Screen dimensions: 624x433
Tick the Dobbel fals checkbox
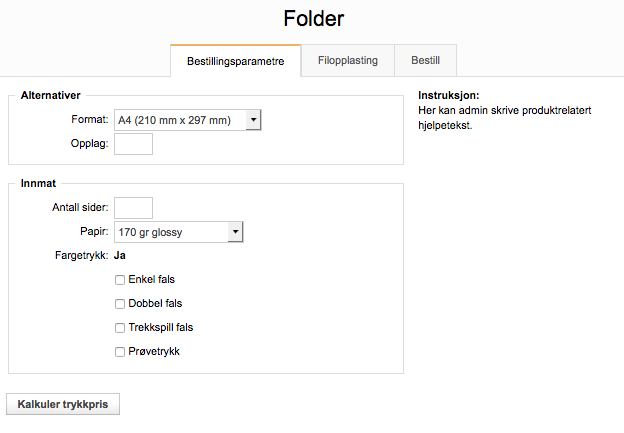(x=120, y=304)
